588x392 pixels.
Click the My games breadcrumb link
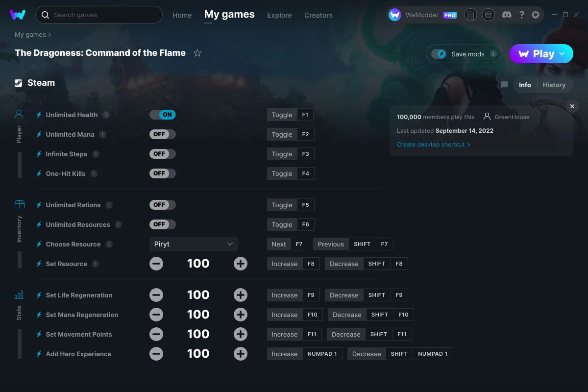click(30, 35)
